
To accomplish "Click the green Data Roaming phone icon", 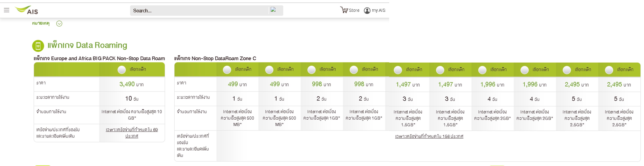I will click(x=38, y=46).
